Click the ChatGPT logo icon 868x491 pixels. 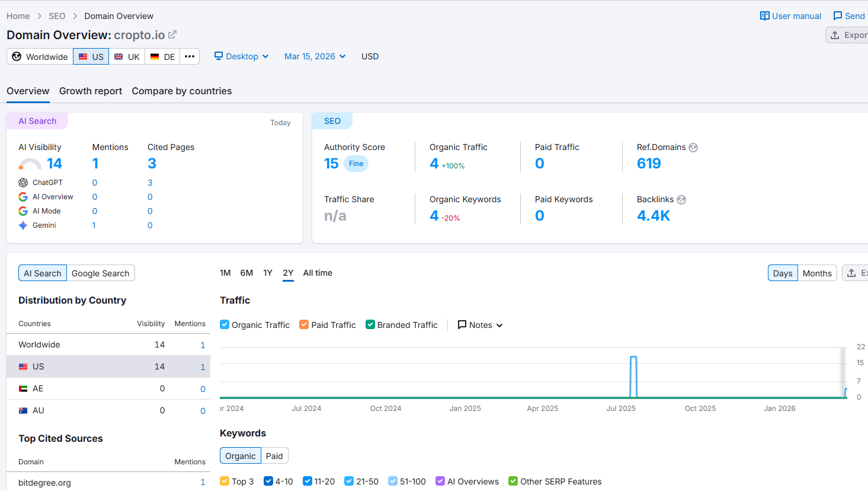point(23,183)
